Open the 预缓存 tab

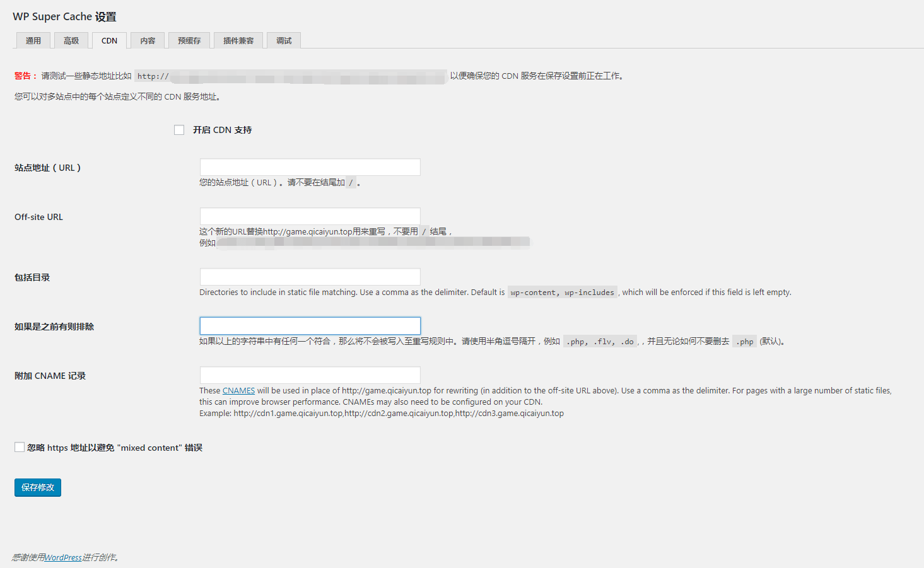click(189, 41)
